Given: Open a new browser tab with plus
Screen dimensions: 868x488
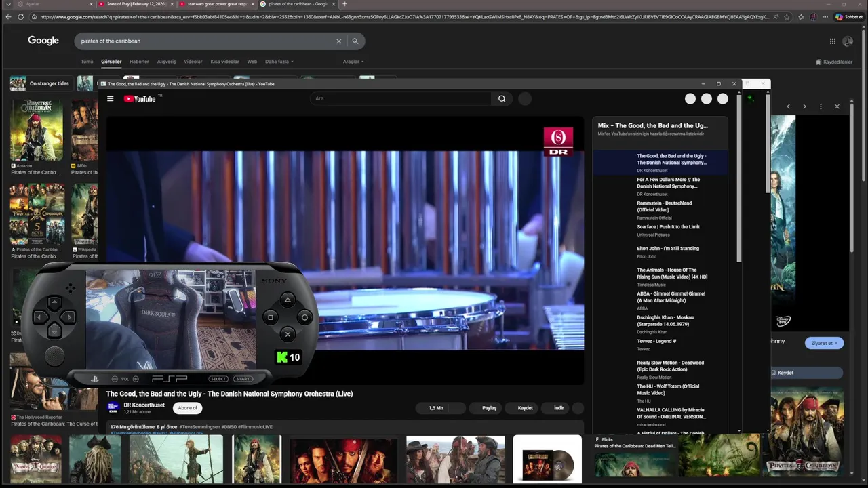Looking at the screenshot, I should 344,4.
